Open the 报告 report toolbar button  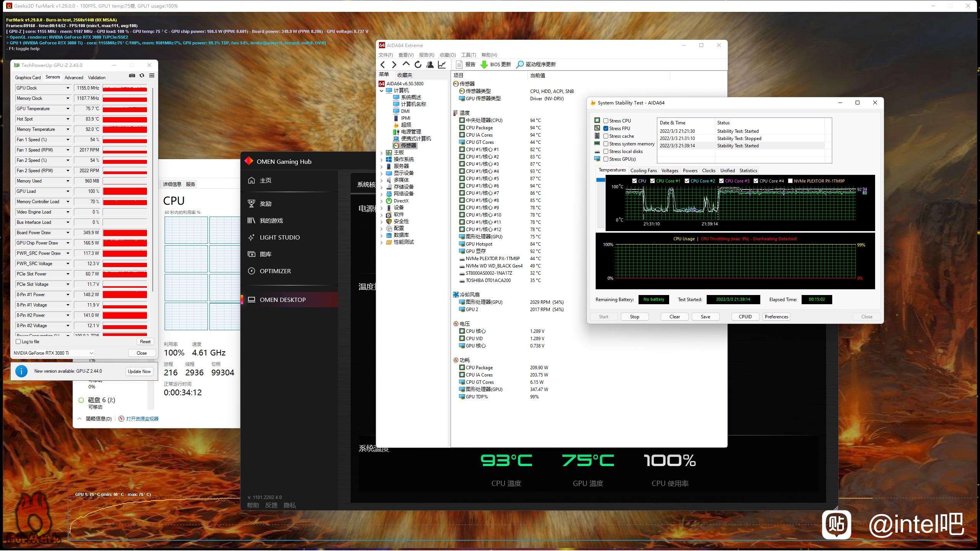click(x=465, y=64)
